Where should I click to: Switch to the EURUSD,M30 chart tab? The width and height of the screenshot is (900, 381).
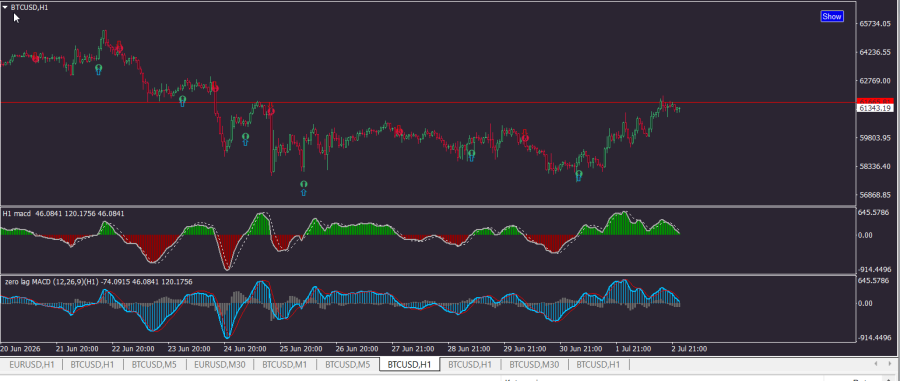point(220,364)
